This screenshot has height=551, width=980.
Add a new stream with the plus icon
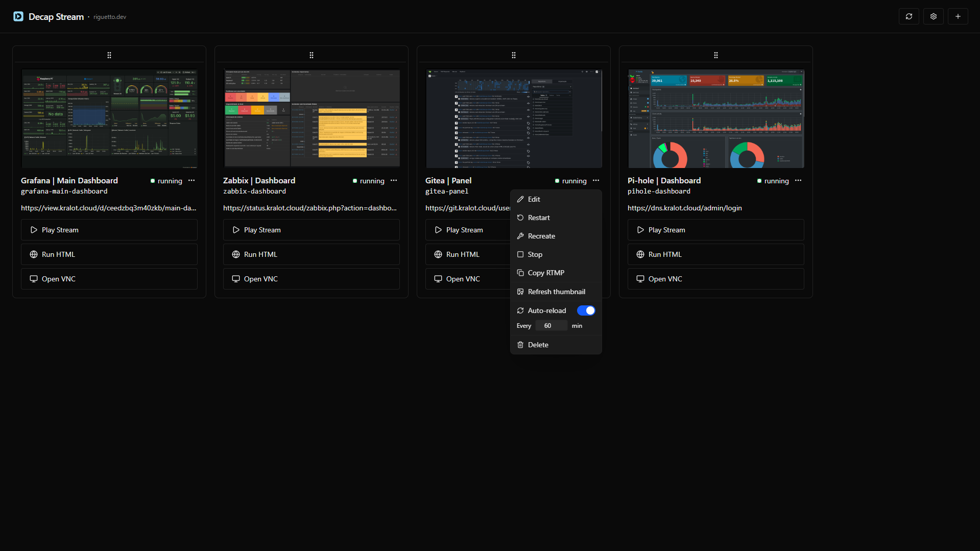click(958, 16)
